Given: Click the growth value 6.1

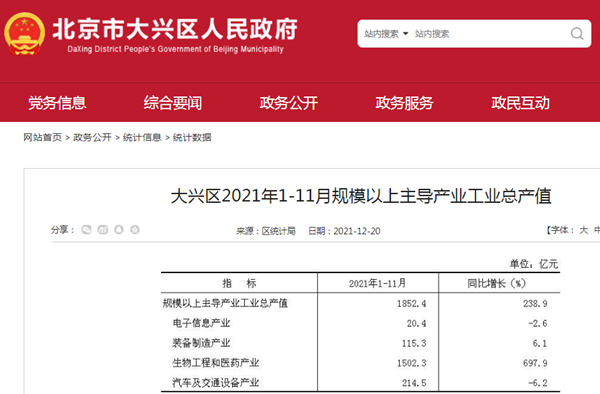Looking at the screenshot, I should pos(540,343).
